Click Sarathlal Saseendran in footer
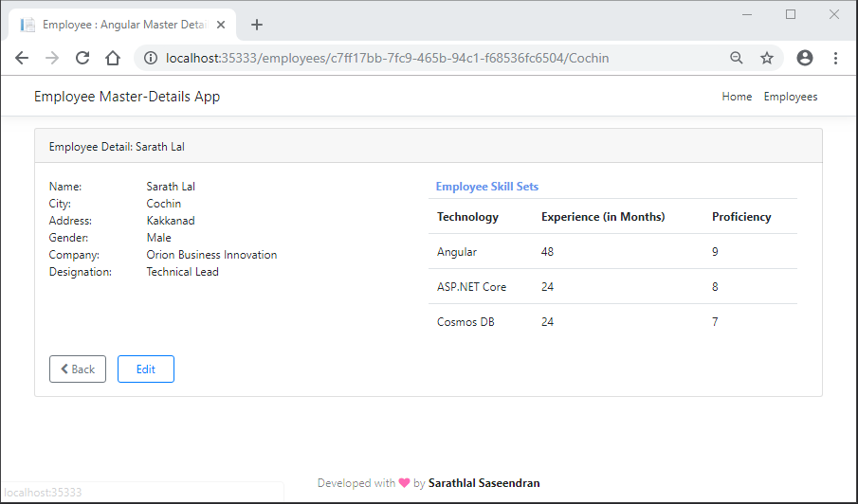 [x=484, y=483]
